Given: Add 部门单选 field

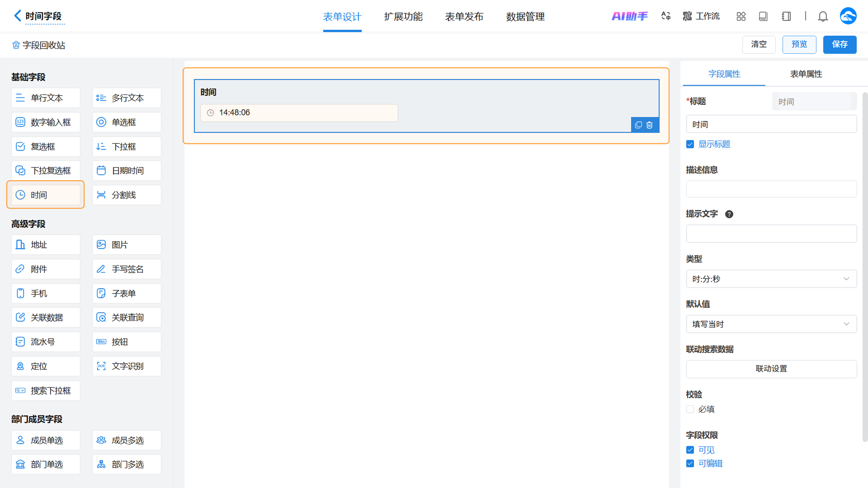Looking at the screenshot, I should pos(46,465).
